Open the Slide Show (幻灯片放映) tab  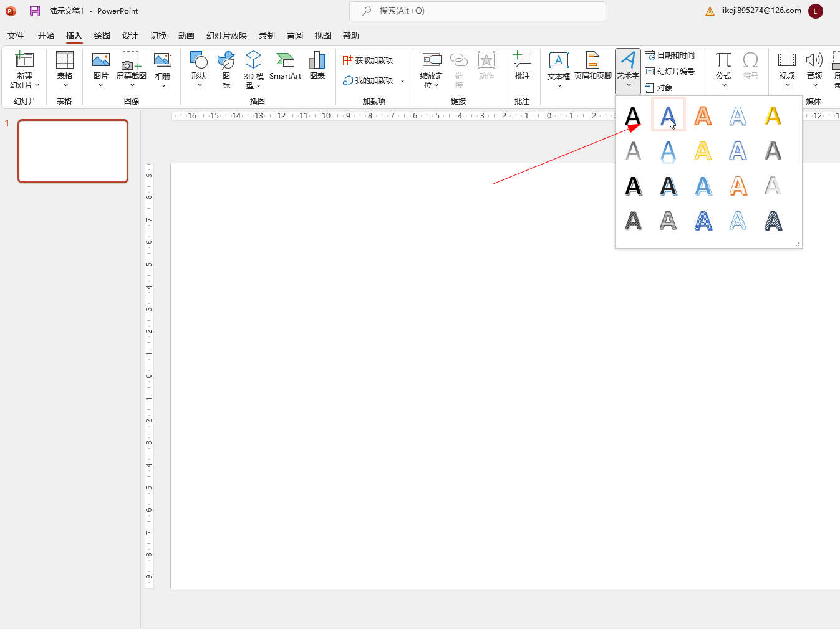click(226, 36)
